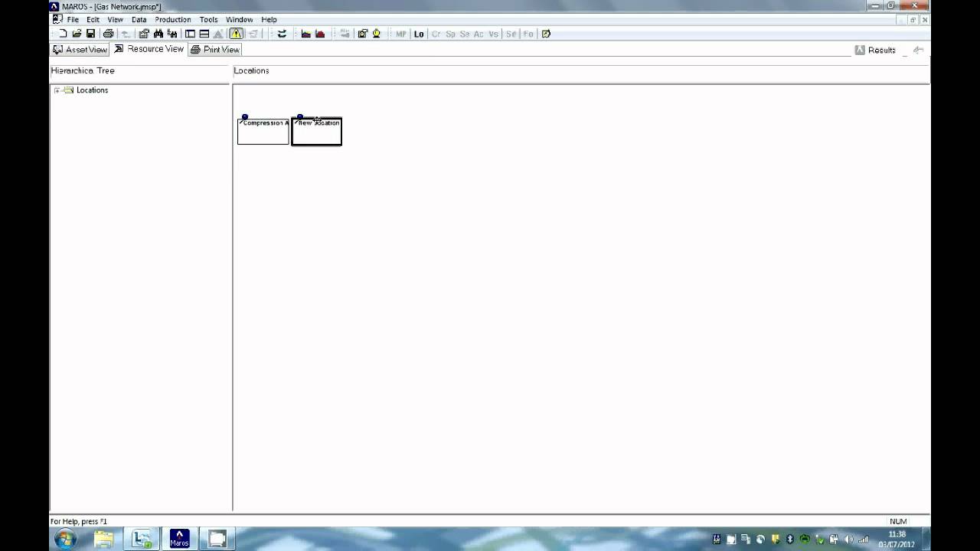980x551 pixels.
Task: Switch to the Asset View tab
Action: click(80, 50)
